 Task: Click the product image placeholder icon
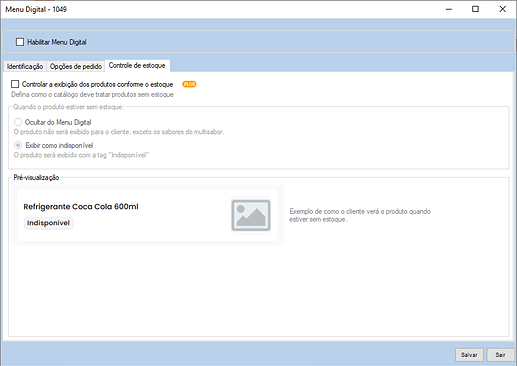pyautogui.click(x=251, y=215)
